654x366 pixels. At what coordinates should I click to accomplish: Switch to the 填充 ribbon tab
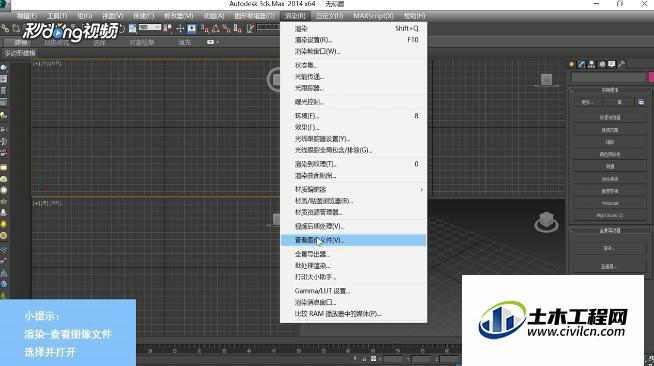[x=185, y=43]
